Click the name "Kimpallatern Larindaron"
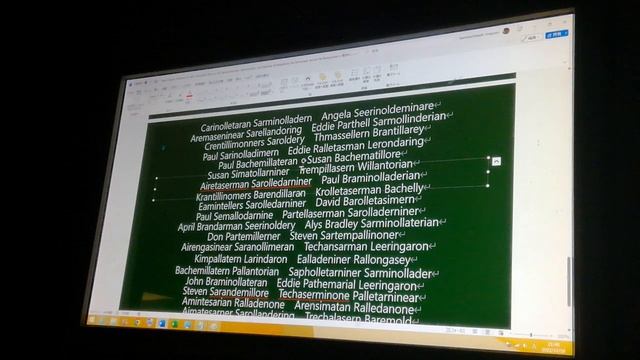 pyautogui.click(x=240, y=259)
